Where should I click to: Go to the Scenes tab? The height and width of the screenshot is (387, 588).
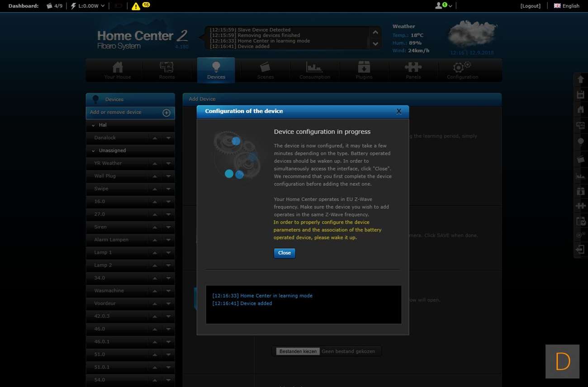point(266,71)
